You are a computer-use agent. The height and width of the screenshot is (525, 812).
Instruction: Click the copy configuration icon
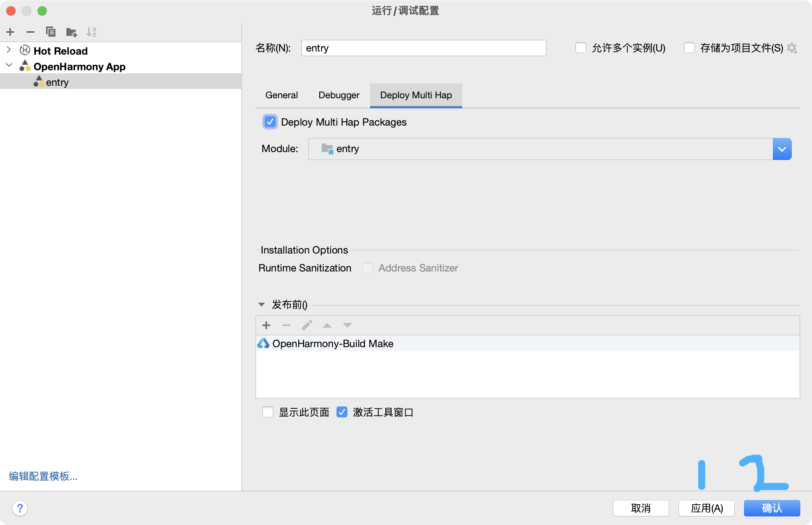click(x=51, y=32)
